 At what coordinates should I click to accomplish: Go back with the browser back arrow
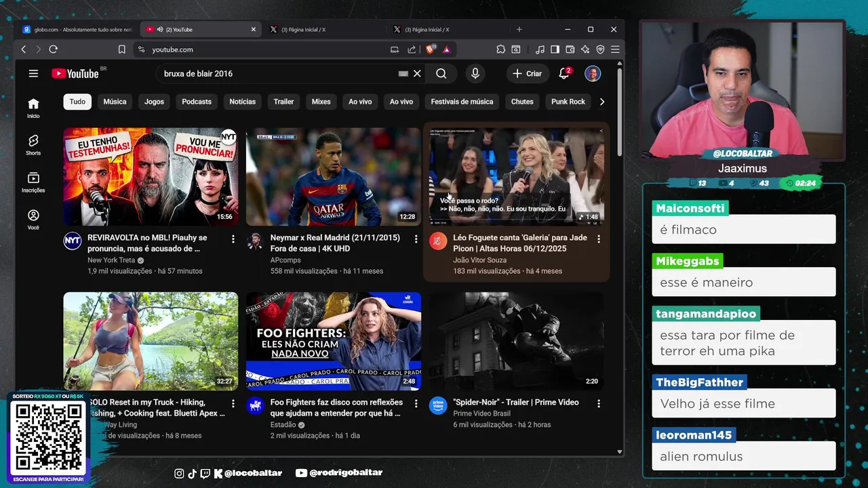[24, 49]
